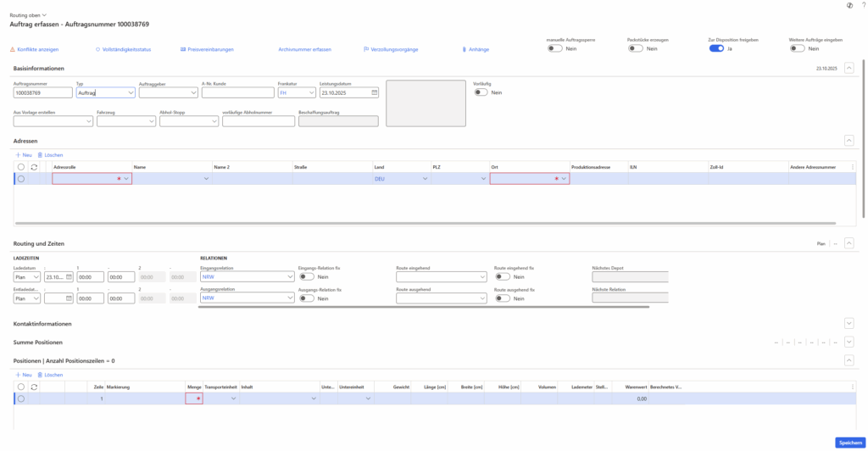This screenshot has height=451, width=868.
Task: Click the refresh icon in Adressen grid header
Action: [x=35, y=168]
